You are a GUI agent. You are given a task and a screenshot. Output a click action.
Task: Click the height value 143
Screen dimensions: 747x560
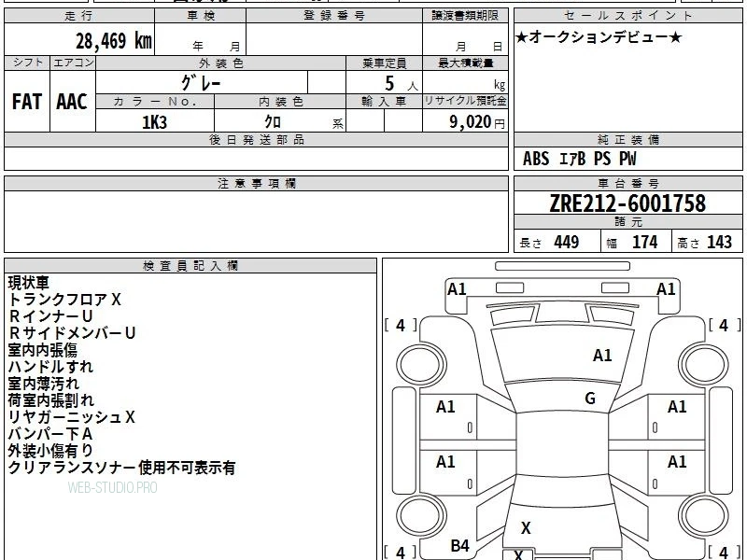click(719, 242)
